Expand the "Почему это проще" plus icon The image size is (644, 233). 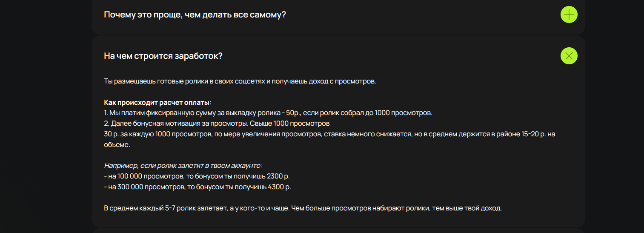click(x=569, y=15)
